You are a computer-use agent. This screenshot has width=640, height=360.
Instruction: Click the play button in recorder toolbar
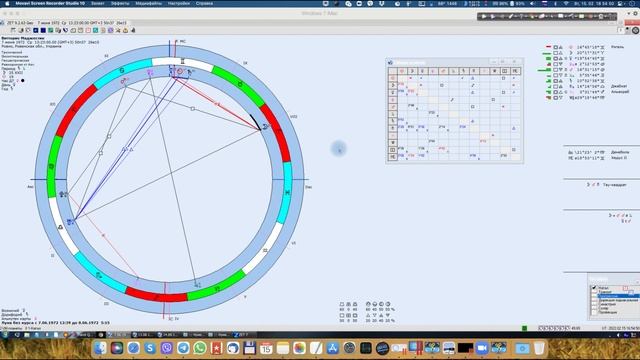click(484, 16)
